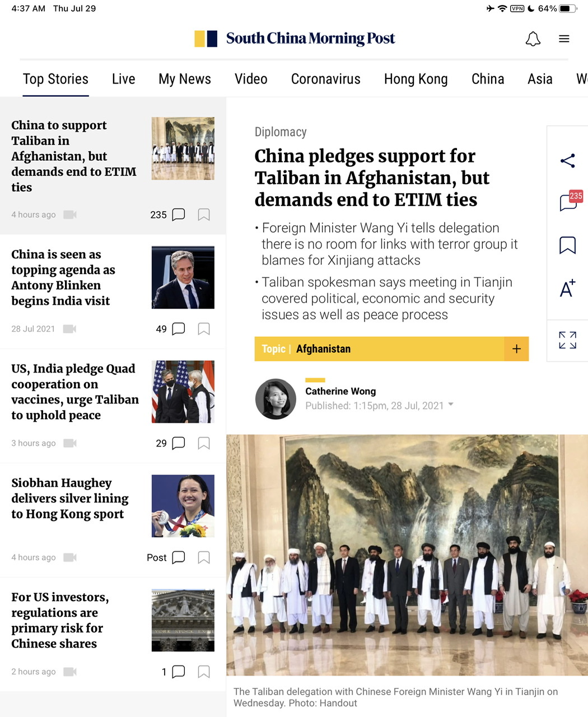The width and height of the screenshot is (588, 717).
Task: Open the Diplomacy section link
Action: (x=281, y=132)
